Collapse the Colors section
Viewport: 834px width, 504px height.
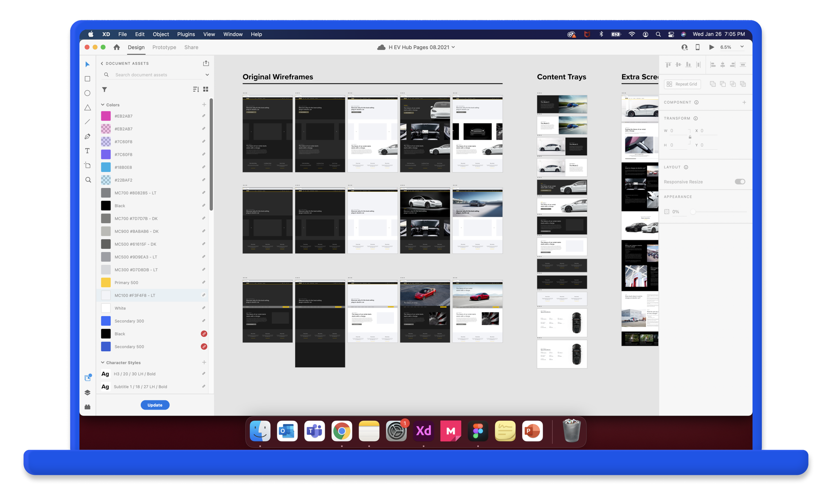point(102,105)
